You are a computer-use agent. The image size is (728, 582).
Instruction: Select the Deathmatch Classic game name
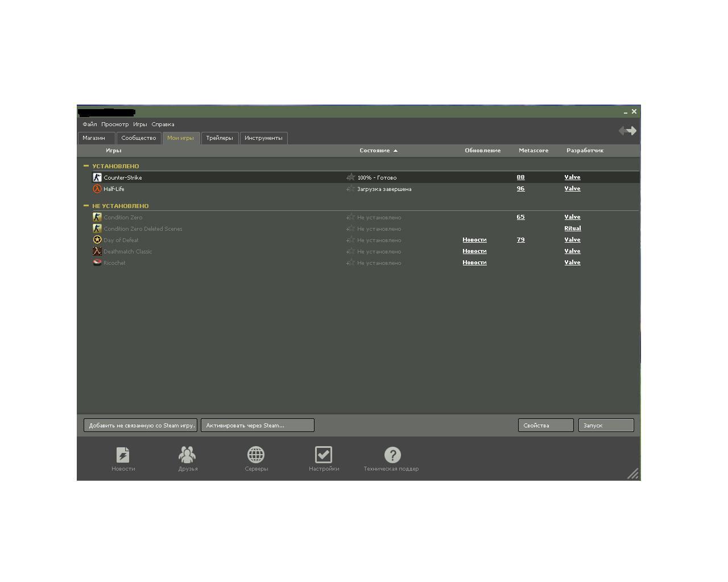click(x=127, y=251)
